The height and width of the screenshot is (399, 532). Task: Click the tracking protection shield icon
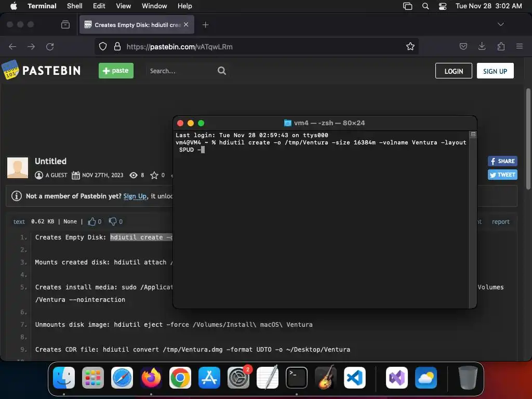tap(103, 46)
